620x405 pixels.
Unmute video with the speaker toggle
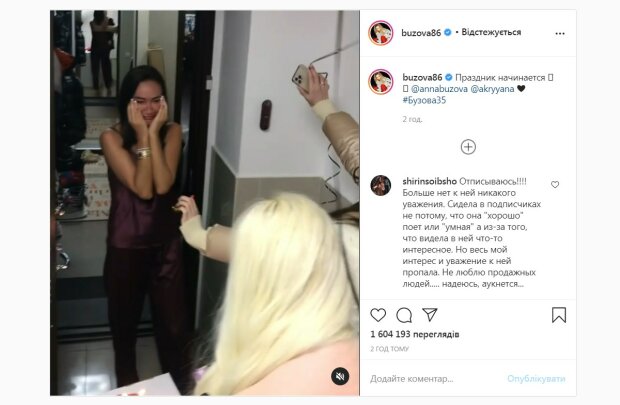click(x=340, y=376)
